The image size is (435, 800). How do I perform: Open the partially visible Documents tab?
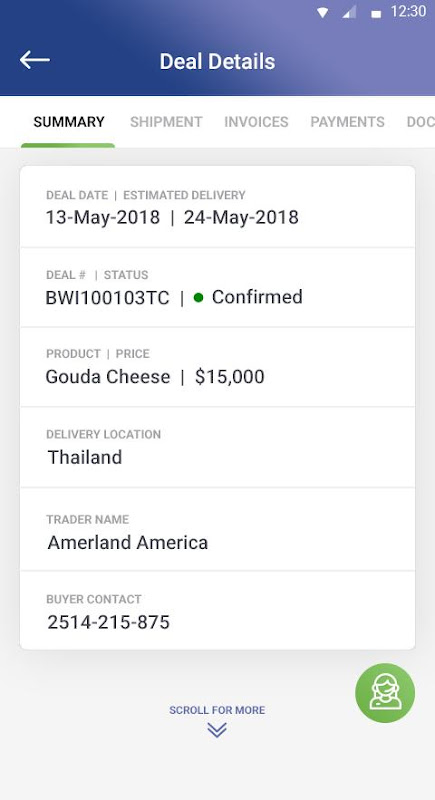(421, 122)
